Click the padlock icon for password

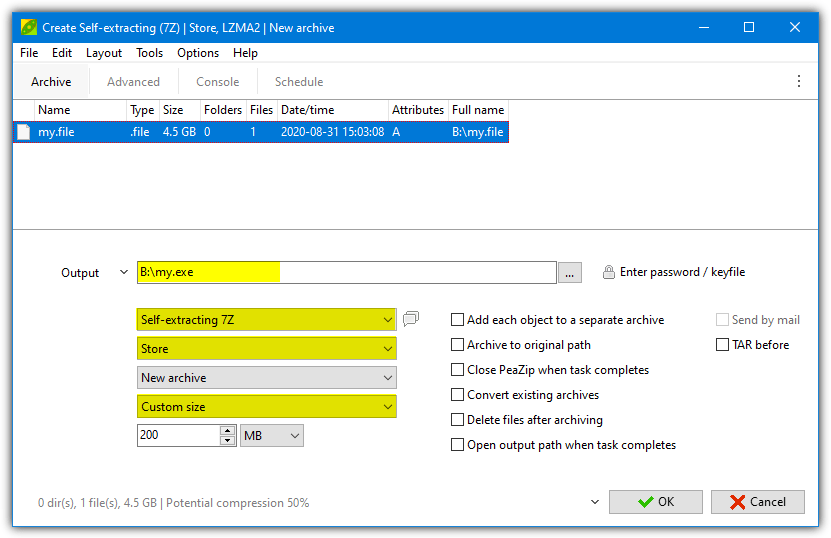click(608, 272)
